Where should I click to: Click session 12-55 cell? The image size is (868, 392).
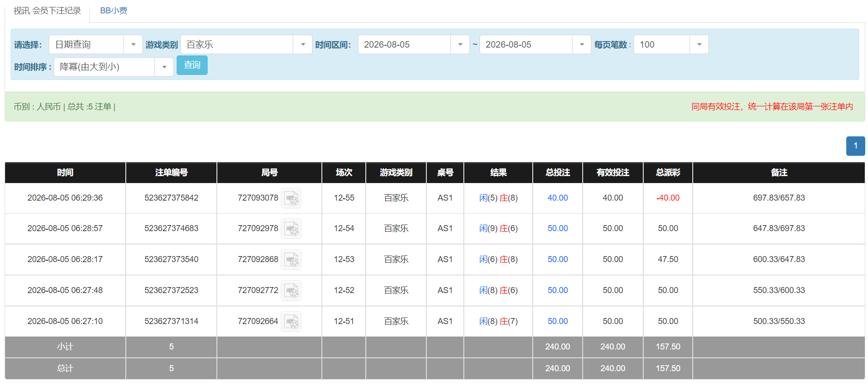point(344,198)
